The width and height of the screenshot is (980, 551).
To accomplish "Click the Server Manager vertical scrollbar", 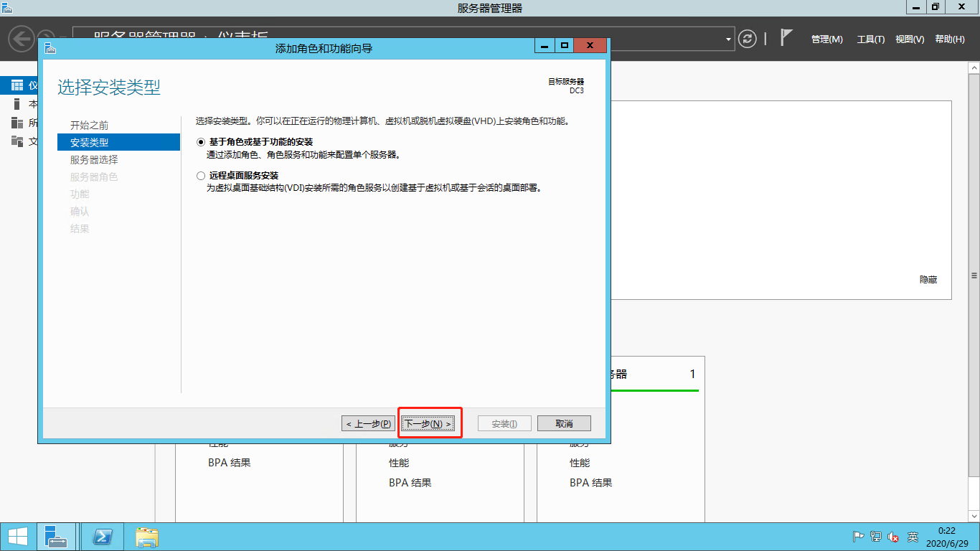I will click(x=974, y=276).
